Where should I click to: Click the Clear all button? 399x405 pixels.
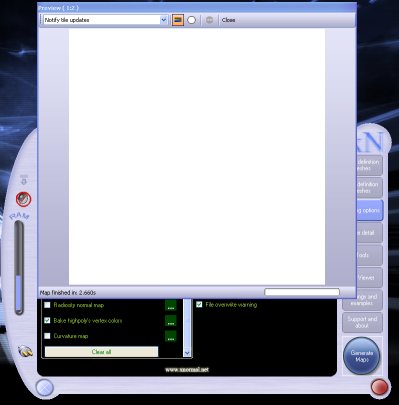[101, 352]
